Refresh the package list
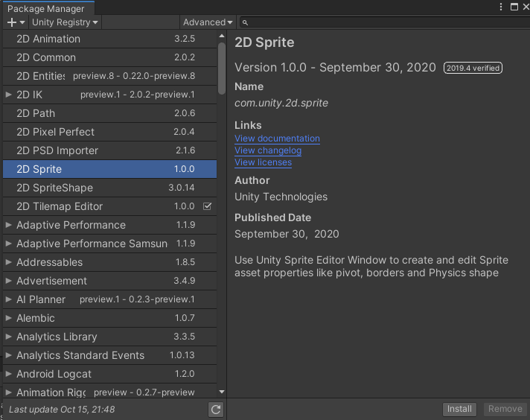530x420 pixels. [216, 410]
